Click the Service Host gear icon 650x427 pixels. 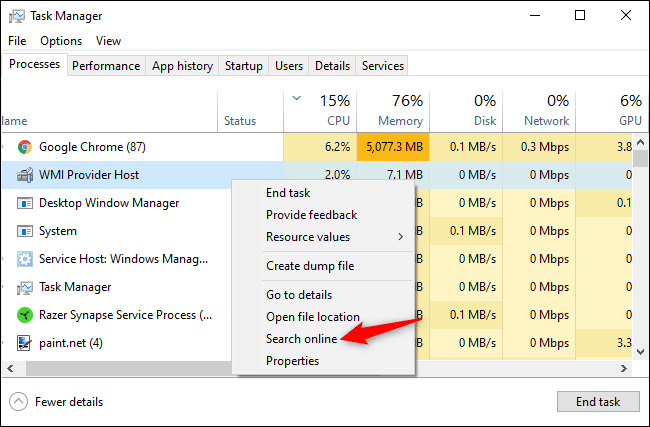click(x=25, y=259)
